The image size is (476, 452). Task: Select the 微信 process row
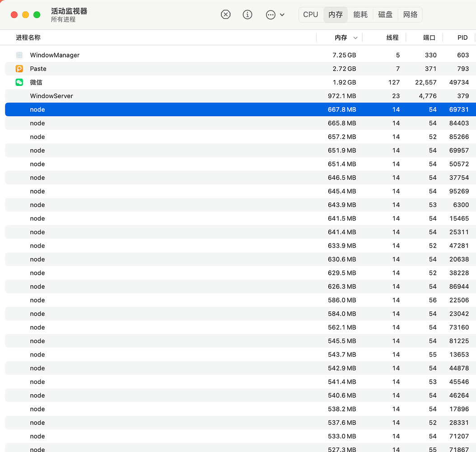240,82
